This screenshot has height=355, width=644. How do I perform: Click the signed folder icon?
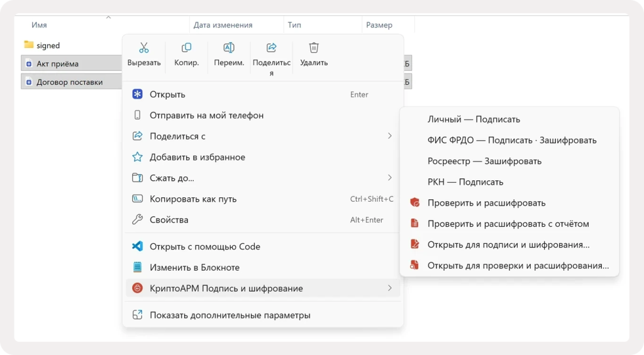click(x=29, y=45)
